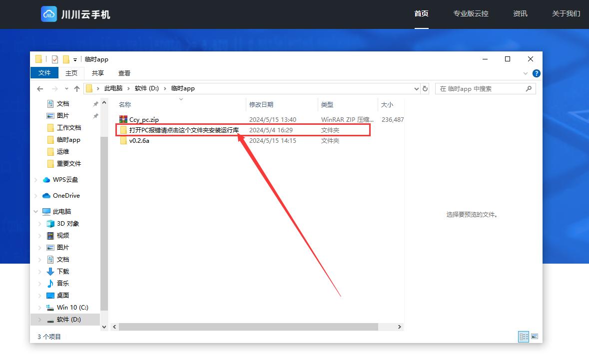Click the refresh button beside address bar
This screenshot has height=364, width=589.
425,88
